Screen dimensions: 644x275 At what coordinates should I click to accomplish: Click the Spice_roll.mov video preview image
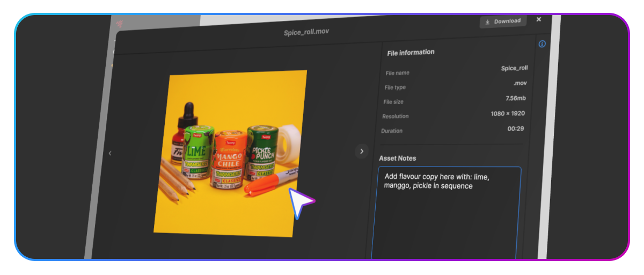[x=231, y=153]
